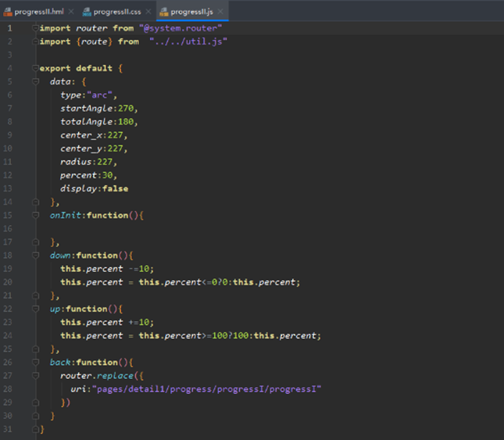Click the progressII.js file type icon
This screenshot has width=504, height=440.
(x=163, y=12)
